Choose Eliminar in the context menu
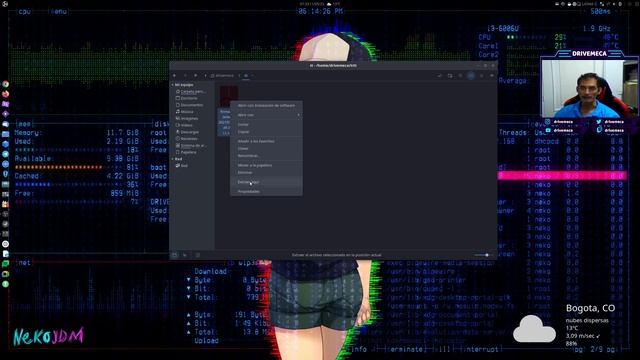The height and width of the screenshot is (360, 640). point(266,173)
